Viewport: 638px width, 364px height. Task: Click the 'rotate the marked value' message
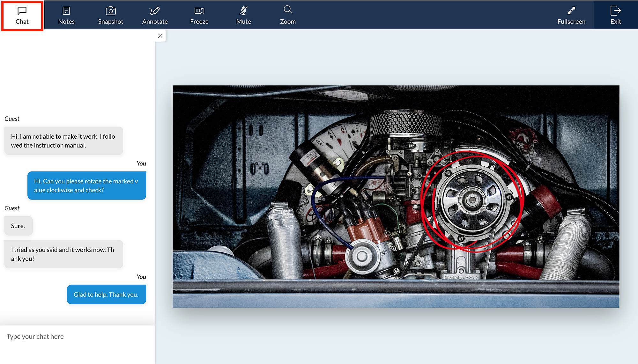[86, 186]
